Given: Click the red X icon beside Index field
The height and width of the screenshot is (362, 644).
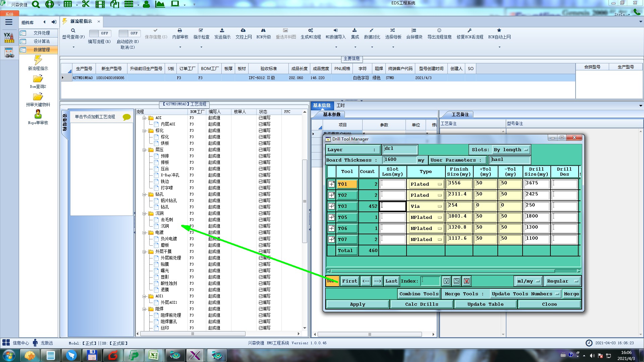Looking at the screenshot, I should (467, 281).
